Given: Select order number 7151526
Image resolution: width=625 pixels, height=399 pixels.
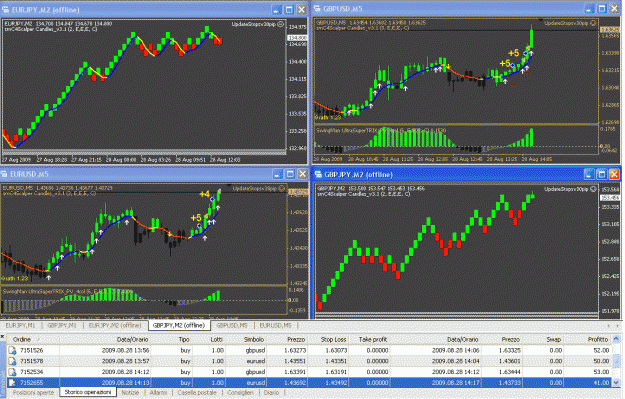Looking at the screenshot, I should [x=32, y=351].
